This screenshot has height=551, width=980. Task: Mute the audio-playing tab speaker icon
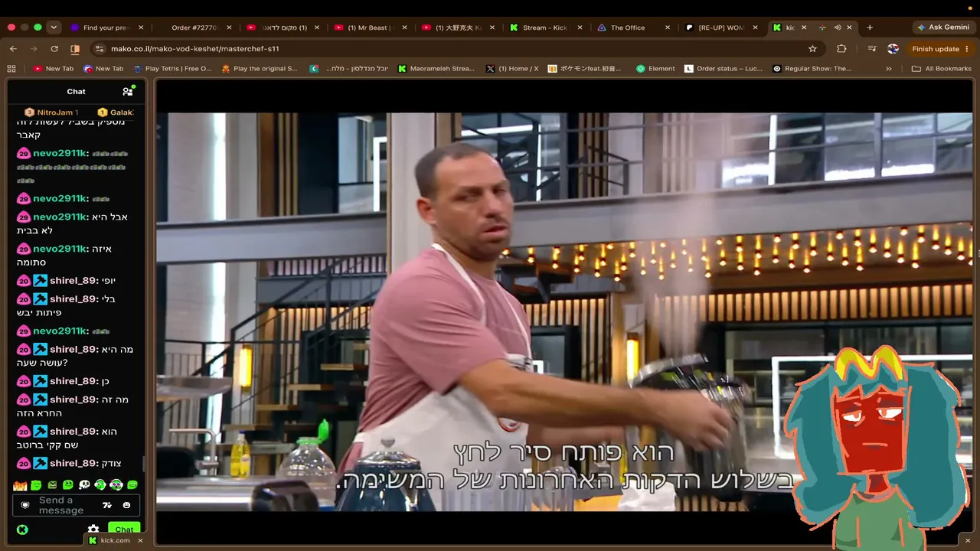(837, 28)
